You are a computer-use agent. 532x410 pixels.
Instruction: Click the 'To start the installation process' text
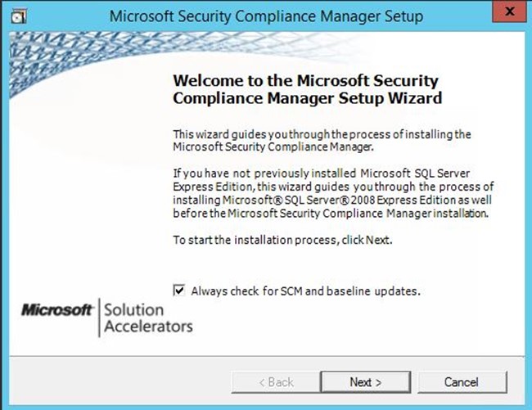(282, 240)
